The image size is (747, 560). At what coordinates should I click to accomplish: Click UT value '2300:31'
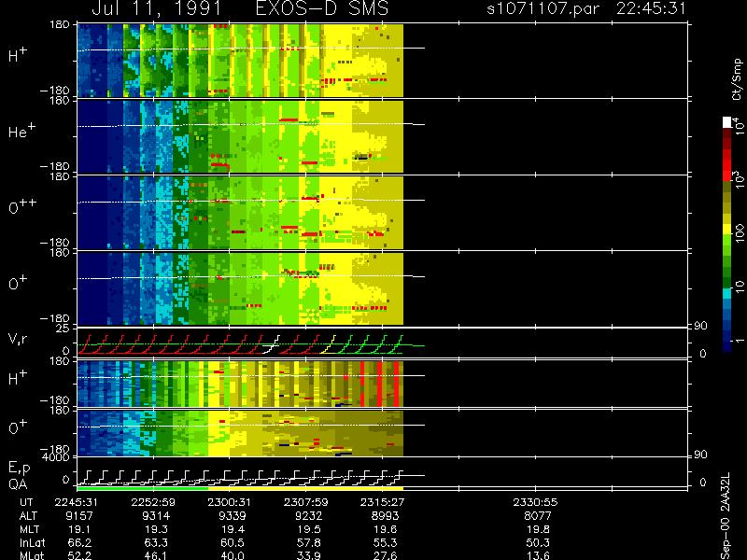[230, 502]
